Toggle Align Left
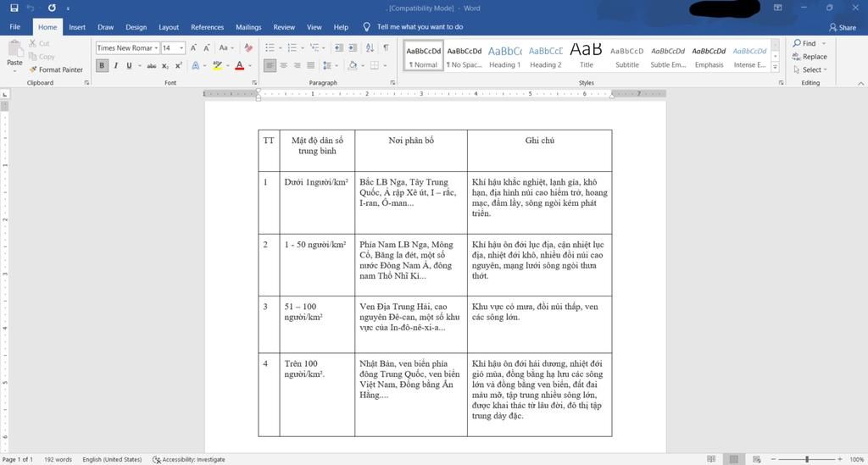This screenshot has width=868, height=465. 270,66
